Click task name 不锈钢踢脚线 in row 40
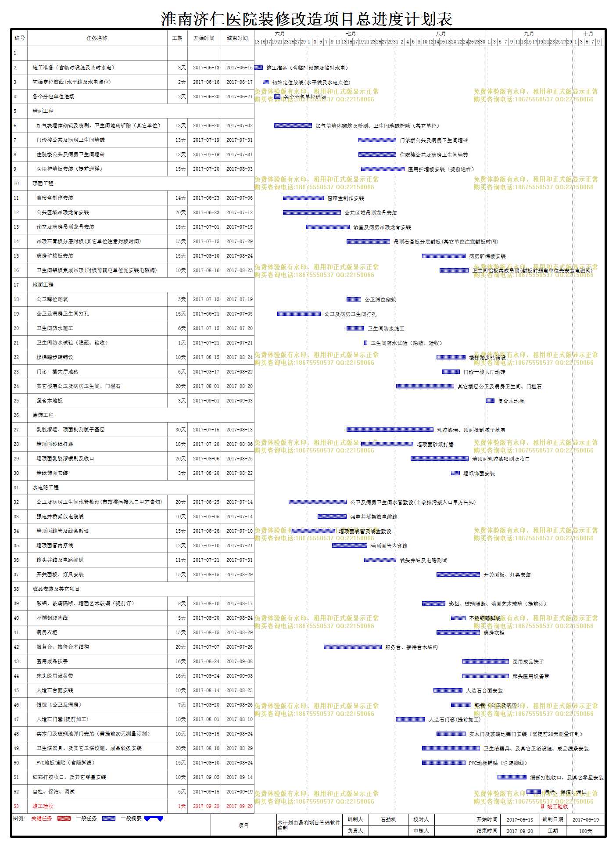 pyautogui.click(x=52, y=618)
